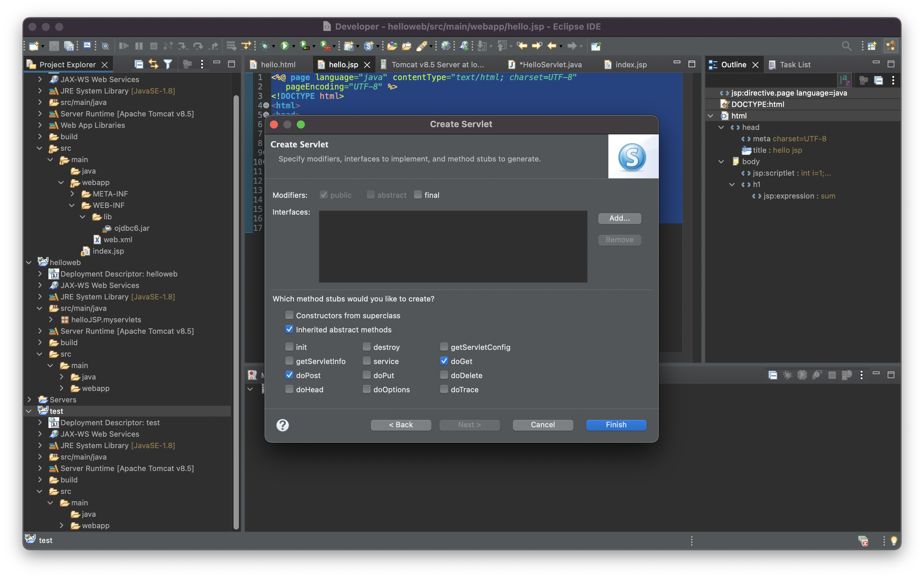The height and width of the screenshot is (578, 924).
Task: Expand the Servers project node
Action: (29, 399)
